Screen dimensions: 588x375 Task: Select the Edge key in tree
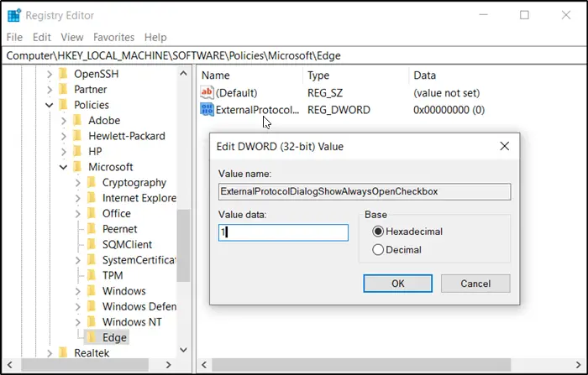114,337
